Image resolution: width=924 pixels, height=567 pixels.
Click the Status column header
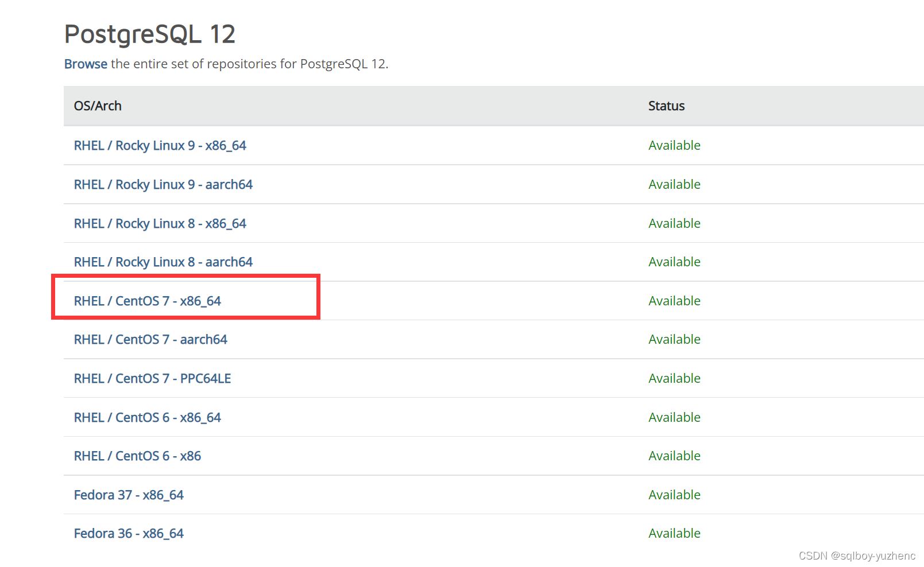coord(666,106)
